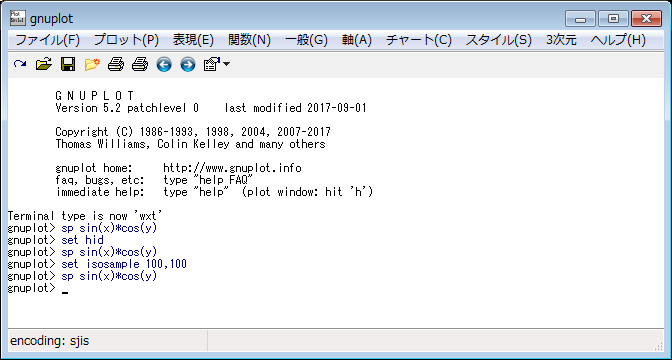Click the http://www.gnuplot.info URL text
Image resolution: width=672 pixels, height=360 pixels.
(232, 168)
